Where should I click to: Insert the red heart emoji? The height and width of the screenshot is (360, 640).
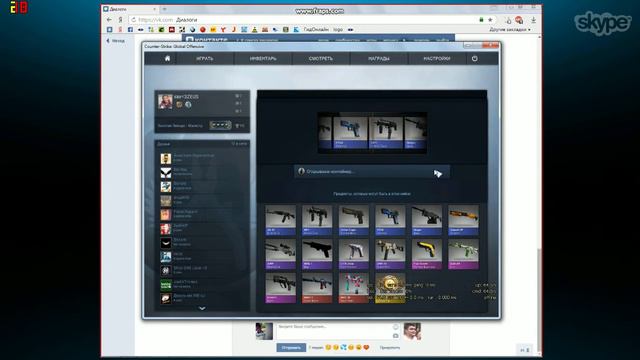point(366,347)
